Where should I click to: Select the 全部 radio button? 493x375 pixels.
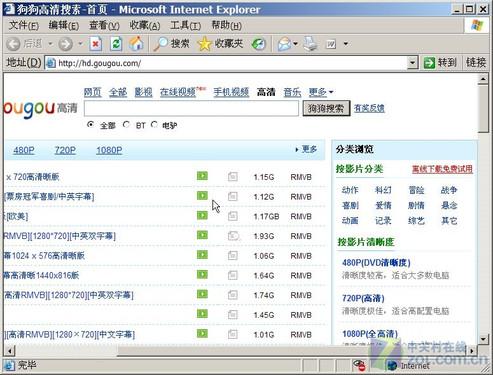coord(90,125)
